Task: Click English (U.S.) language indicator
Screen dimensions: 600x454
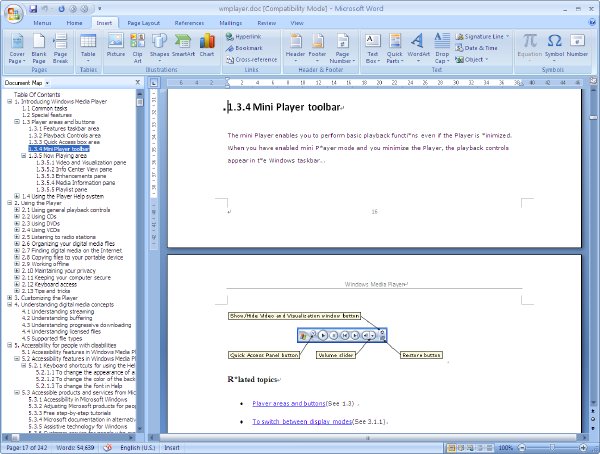Action: click(x=137, y=447)
